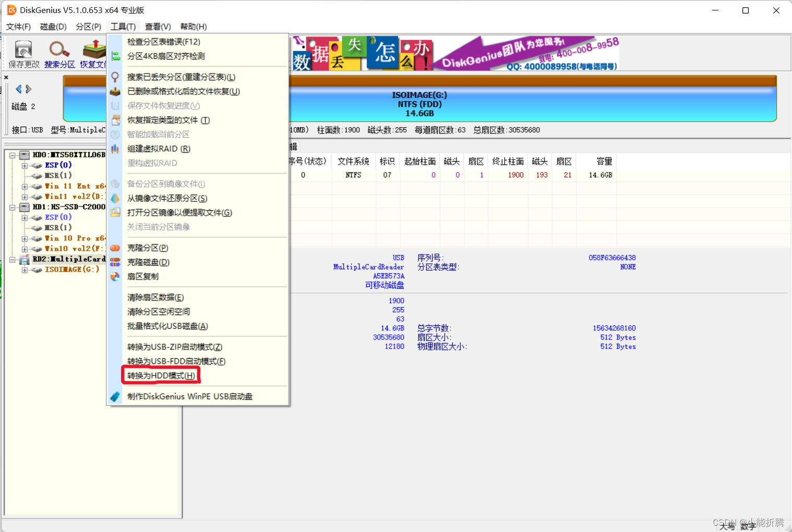Open the 磁盘(D) menu
Screen dimensions: 792x532
pos(53,27)
